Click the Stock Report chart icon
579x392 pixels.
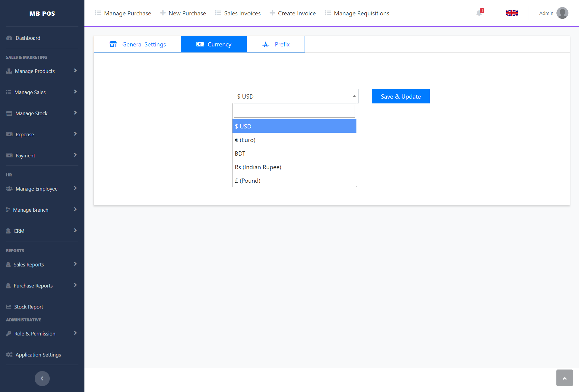[x=9, y=307]
